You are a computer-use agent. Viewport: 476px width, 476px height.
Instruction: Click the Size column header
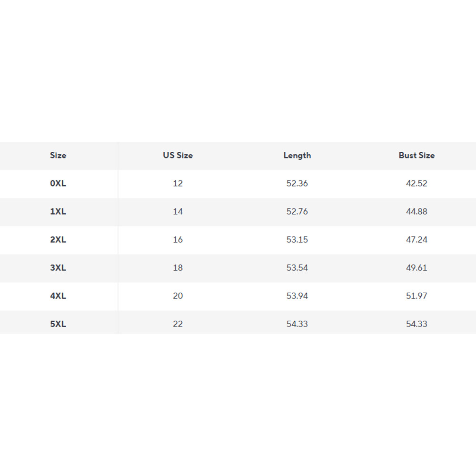coord(58,155)
